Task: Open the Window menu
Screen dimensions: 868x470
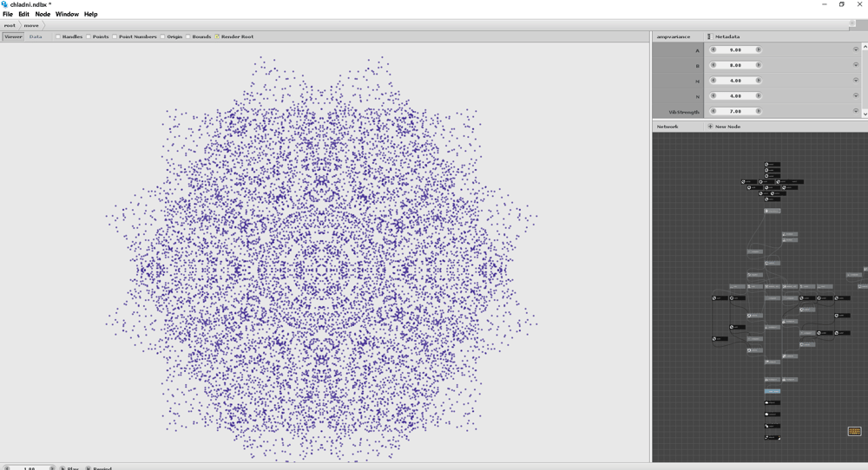Action: 67,15
